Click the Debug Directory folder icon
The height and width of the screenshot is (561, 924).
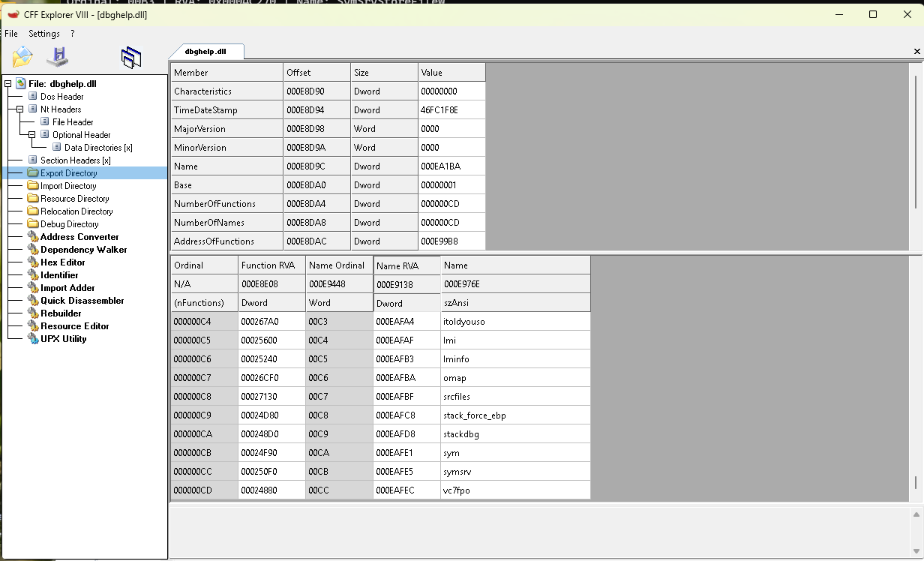point(33,223)
